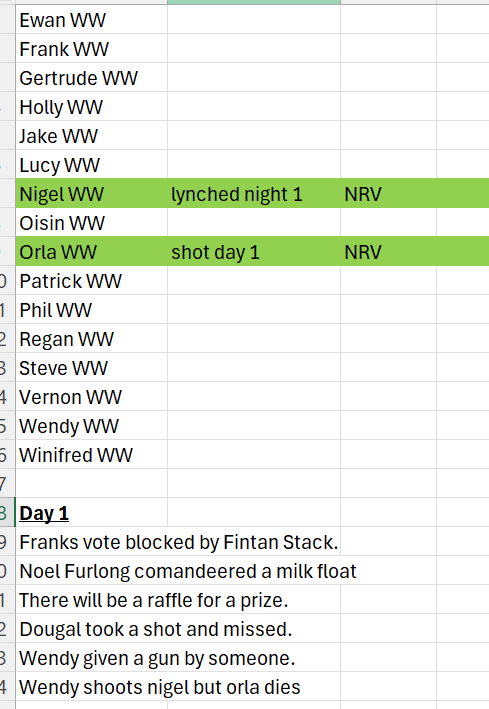489x709 pixels.
Task: Select the NRV cell in Orla's row
Action: [x=388, y=251]
